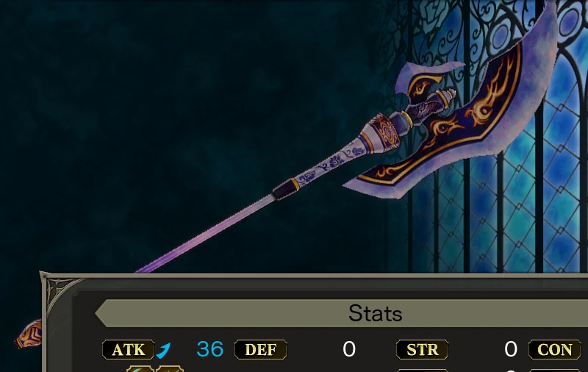Click the second attribute icon below ATK

170,368
